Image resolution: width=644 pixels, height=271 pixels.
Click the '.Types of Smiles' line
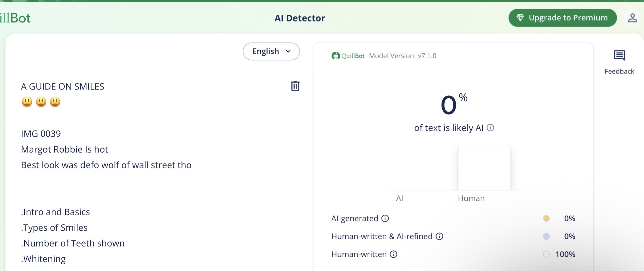[54, 228]
